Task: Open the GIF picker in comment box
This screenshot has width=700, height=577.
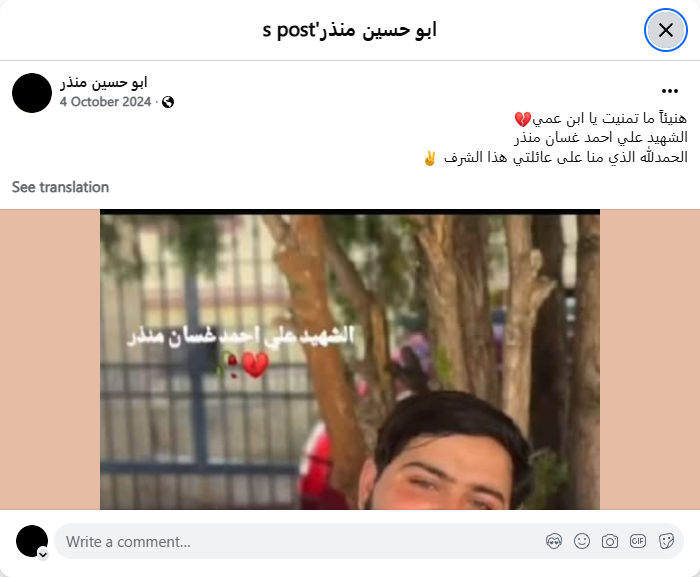Action: pos(638,541)
